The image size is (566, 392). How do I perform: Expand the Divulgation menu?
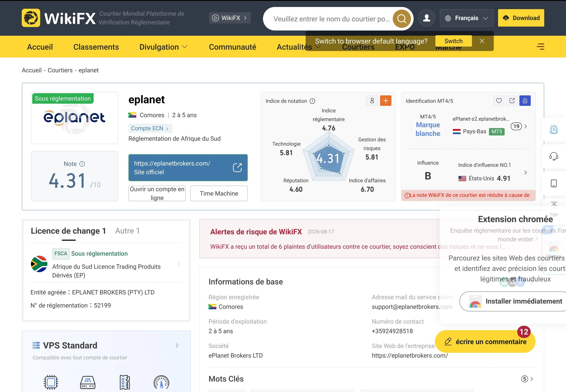[x=163, y=47]
